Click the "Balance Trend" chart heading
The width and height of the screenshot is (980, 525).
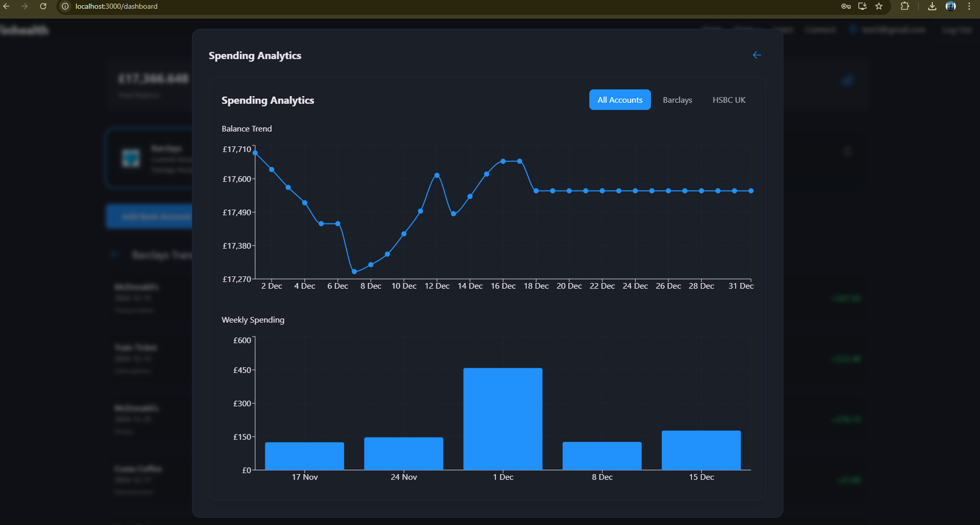pos(246,128)
